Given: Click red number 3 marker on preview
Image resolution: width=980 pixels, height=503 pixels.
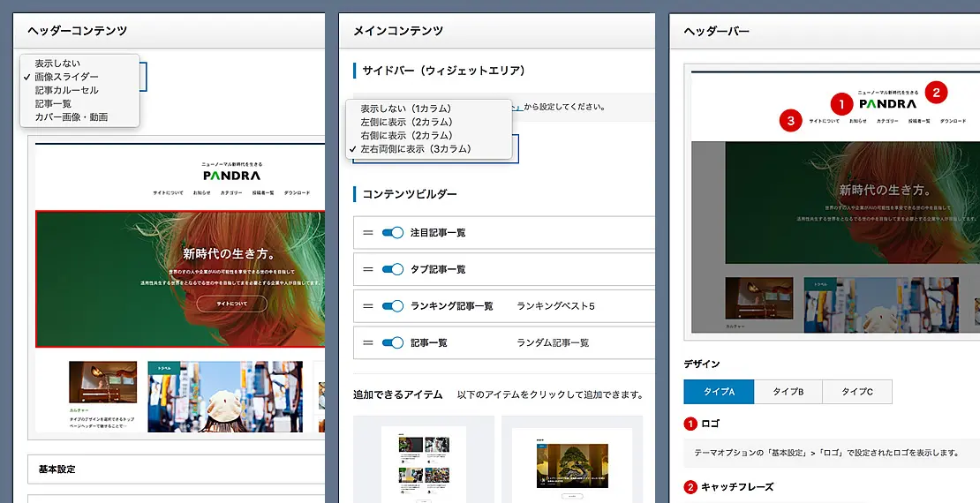Looking at the screenshot, I should [x=790, y=120].
